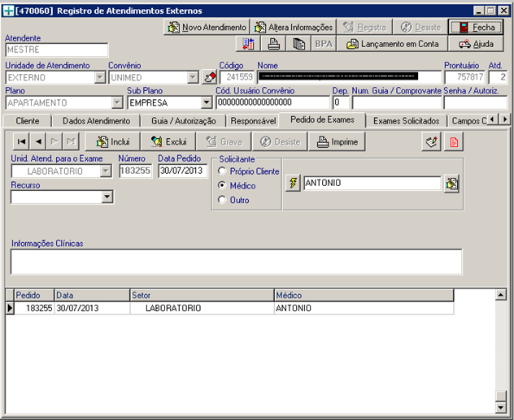Click the documents copy icon beside BPA
The image size is (514, 420).
pyautogui.click(x=298, y=44)
